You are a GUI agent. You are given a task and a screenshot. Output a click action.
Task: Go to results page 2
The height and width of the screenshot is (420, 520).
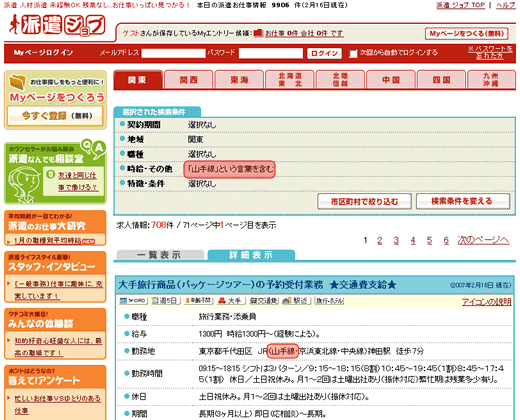pyautogui.click(x=379, y=240)
